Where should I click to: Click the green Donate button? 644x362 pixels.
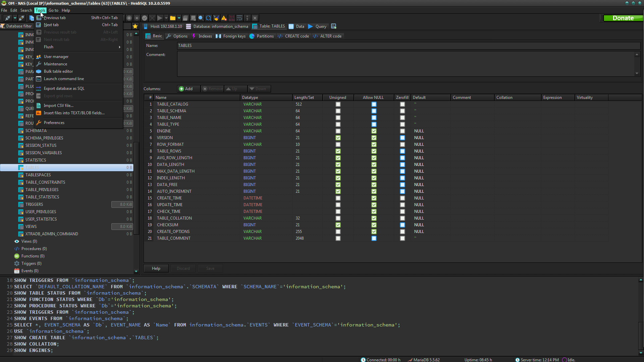(x=623, y=18)
